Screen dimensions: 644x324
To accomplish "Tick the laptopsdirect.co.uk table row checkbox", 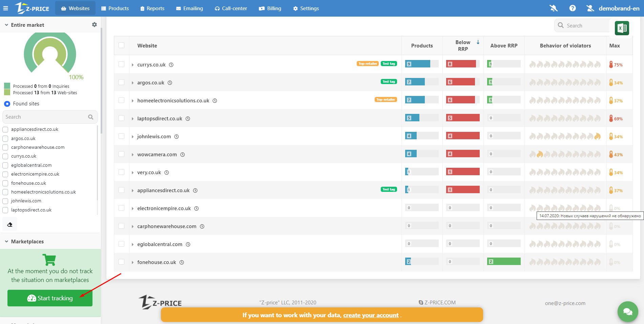I will 122,118.
